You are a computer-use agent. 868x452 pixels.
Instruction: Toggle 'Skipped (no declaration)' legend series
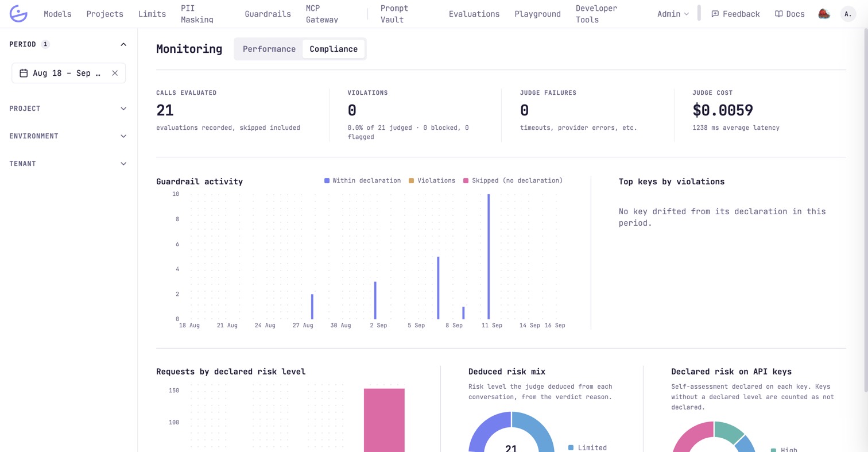coord(513,180)
